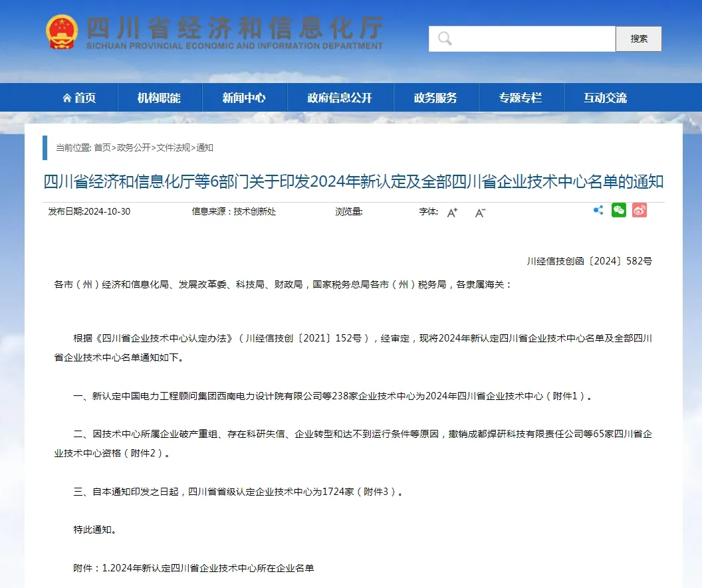
Task: Click the blue share icon
Action: click(598, 211)
